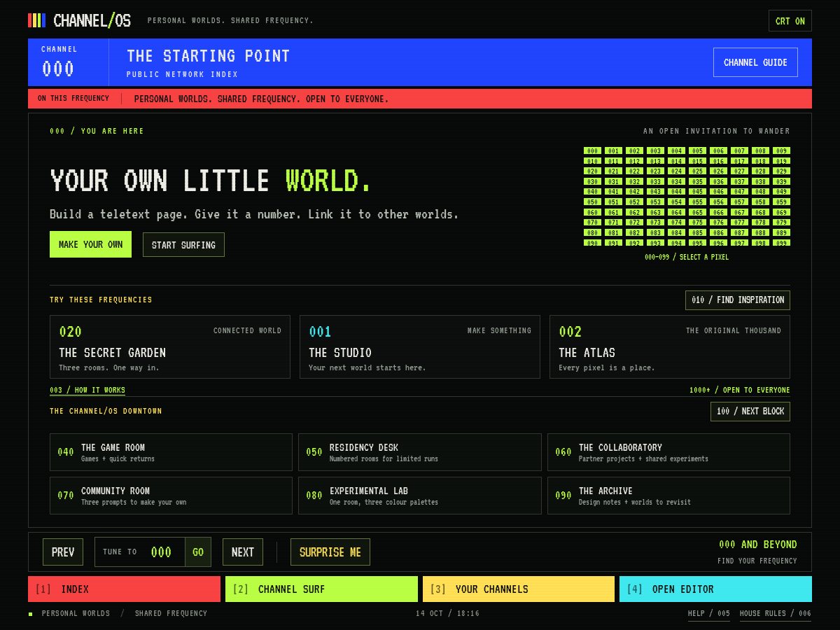Click the 'PUBLIC NETWORK INDEX' subtitle

[183, 74]
